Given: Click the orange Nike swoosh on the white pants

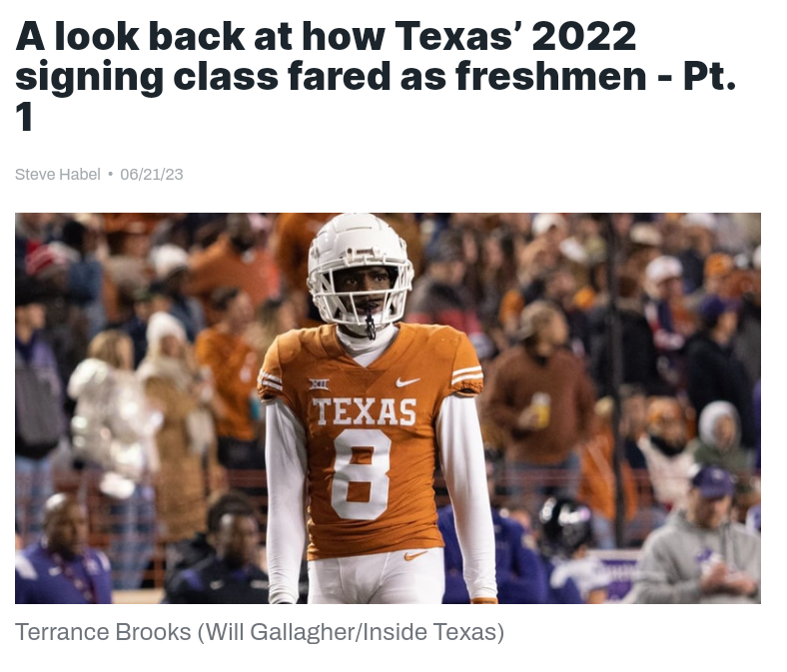Looking at the screenshot, I should point(415,555).
